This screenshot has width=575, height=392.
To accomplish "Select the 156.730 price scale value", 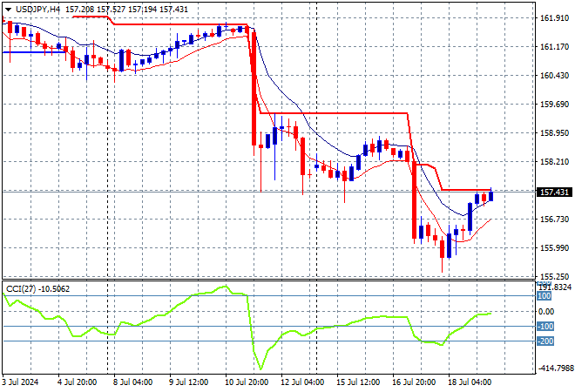I will (x=554, y=219).
